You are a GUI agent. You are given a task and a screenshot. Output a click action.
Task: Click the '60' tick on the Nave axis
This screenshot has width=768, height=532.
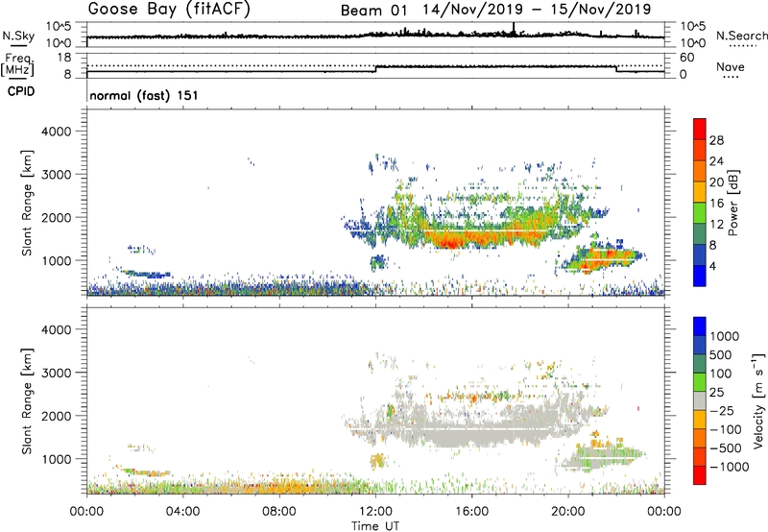[x=687, y=58]
